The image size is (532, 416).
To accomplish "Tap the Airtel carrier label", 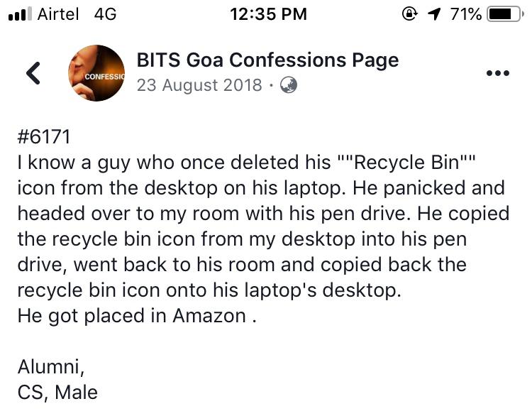I will point(58,14).
